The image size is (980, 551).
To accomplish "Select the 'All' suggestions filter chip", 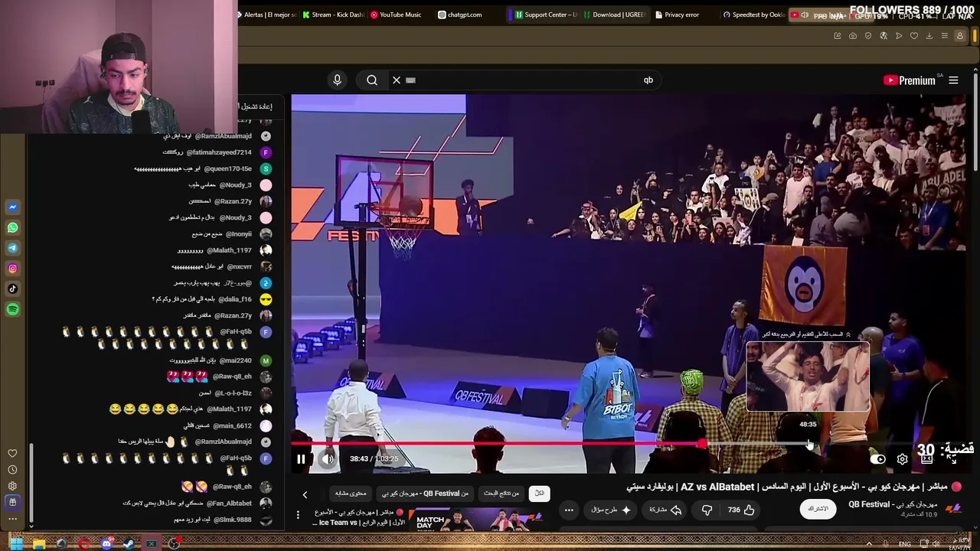I will pyautogui.click(x=539, y=494).
